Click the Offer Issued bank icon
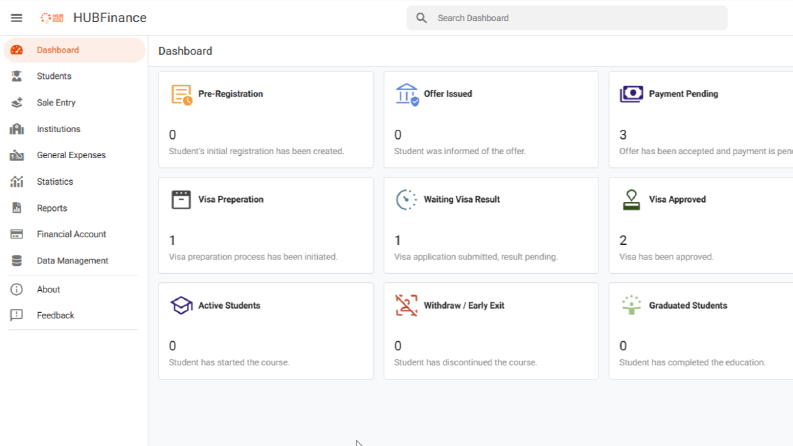The width and height of the screenshot is (793, 446). tap(407, 95)
